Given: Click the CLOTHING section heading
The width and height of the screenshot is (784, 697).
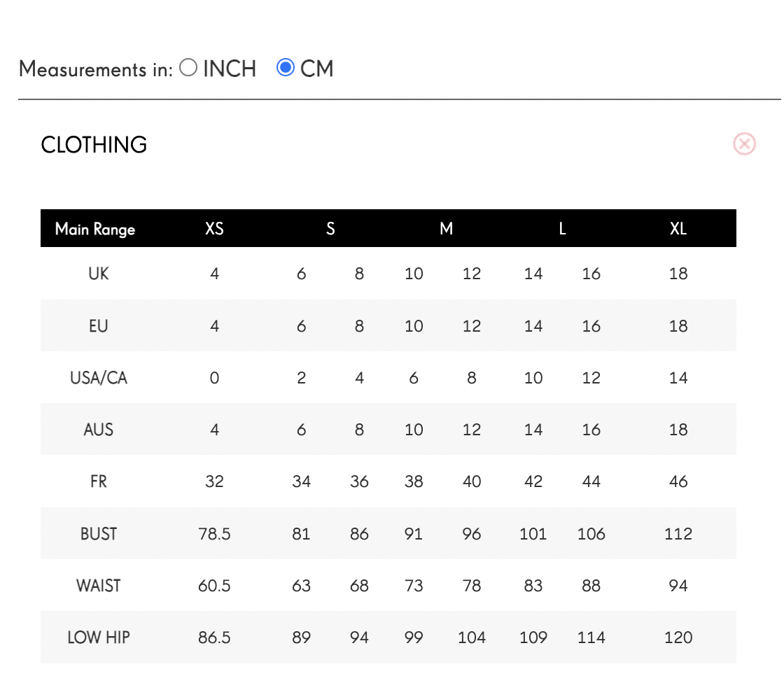Looking at the screenshot, I should point(94,145).
